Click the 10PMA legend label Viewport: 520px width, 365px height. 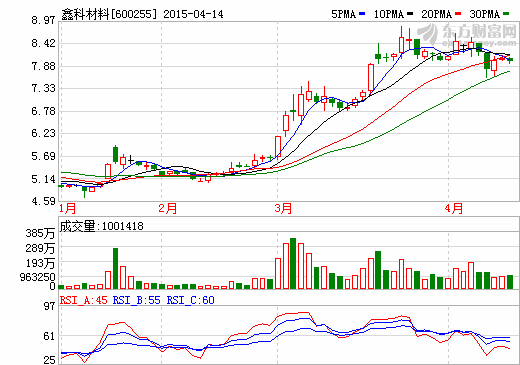(389, 14)
